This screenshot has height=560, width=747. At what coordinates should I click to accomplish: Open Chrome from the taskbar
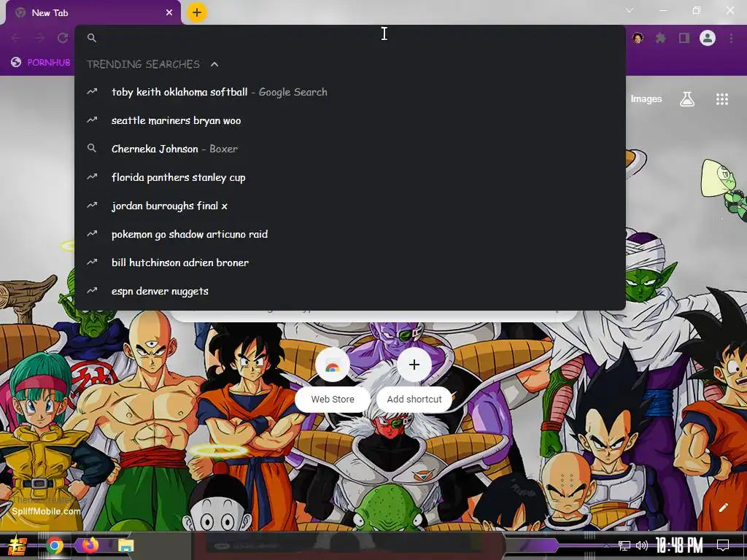coord(55,545)
